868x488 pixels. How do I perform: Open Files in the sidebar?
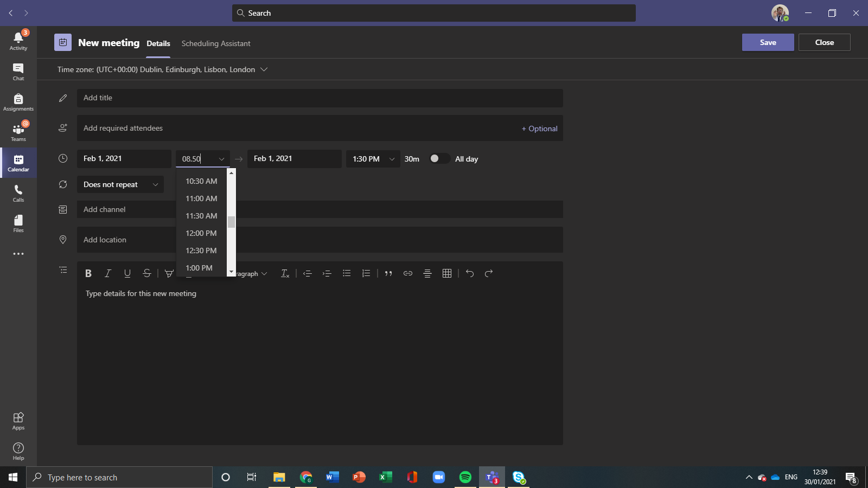pyautogui.click(x=18, y=223)
